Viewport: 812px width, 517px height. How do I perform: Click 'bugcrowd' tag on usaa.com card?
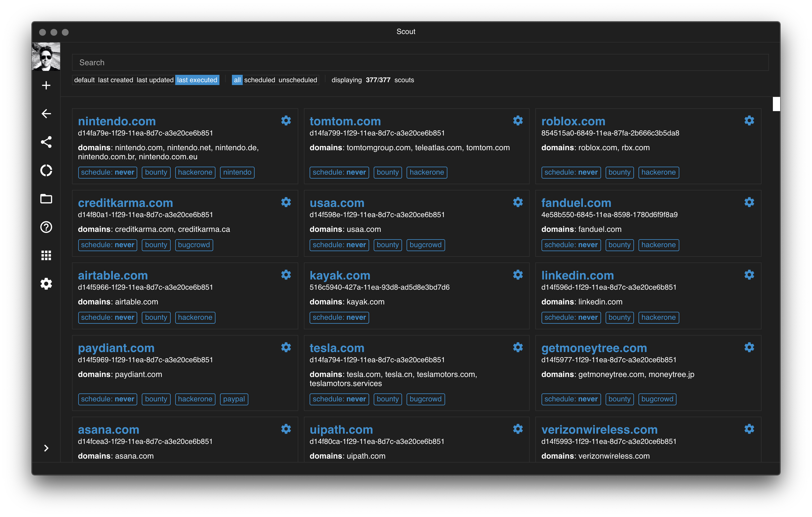(x=425, y=245)
